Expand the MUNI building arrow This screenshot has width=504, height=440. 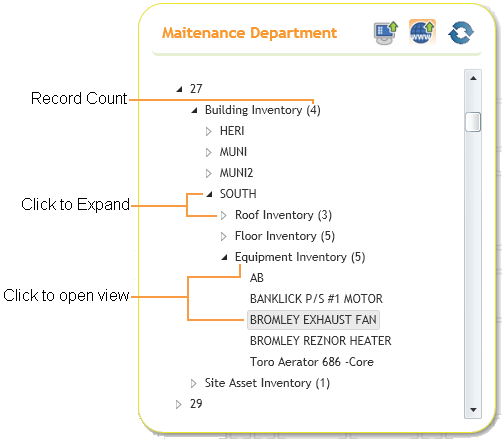(209, 152)
